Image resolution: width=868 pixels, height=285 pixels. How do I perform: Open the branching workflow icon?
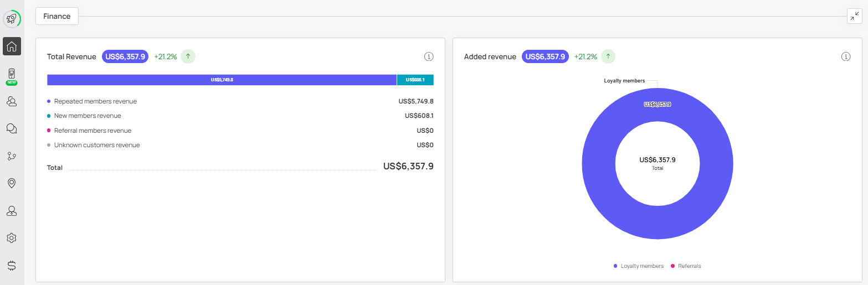tap(12, 156)
